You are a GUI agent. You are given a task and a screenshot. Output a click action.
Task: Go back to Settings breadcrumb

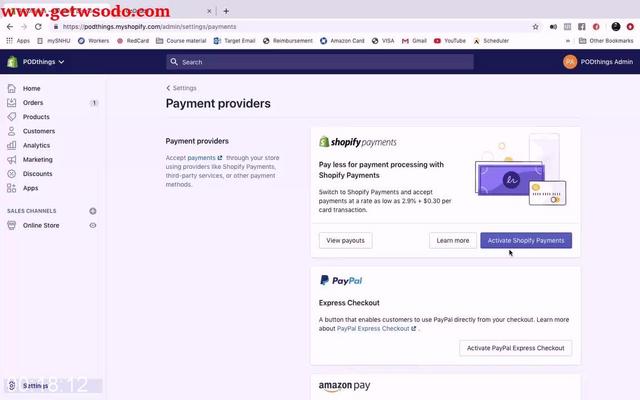(x=181, y=88)
